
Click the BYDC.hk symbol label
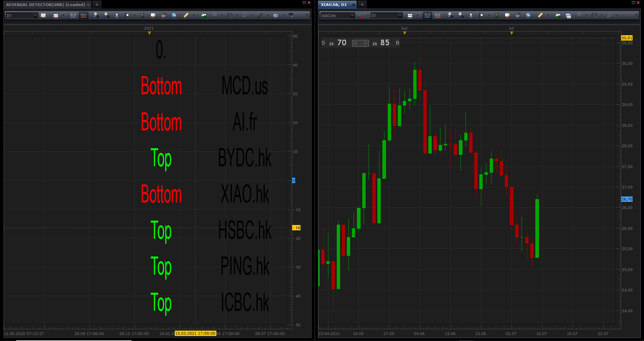click(245, 158)
